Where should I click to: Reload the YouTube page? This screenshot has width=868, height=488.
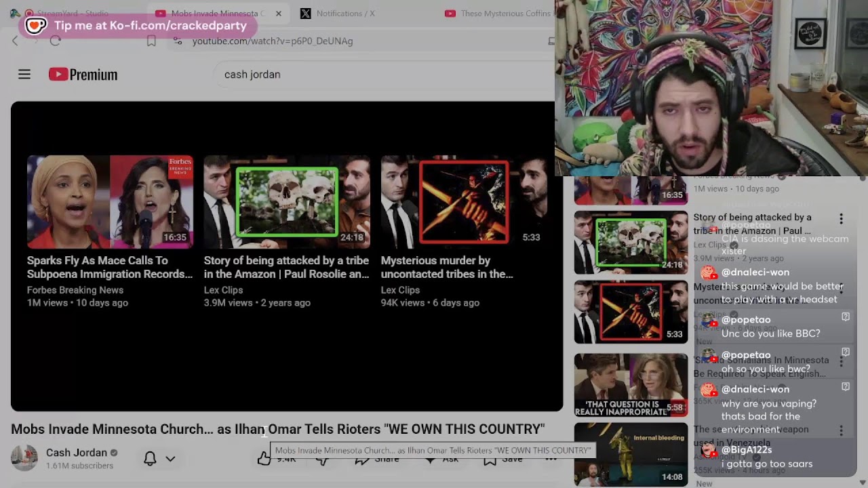[56, 41]
